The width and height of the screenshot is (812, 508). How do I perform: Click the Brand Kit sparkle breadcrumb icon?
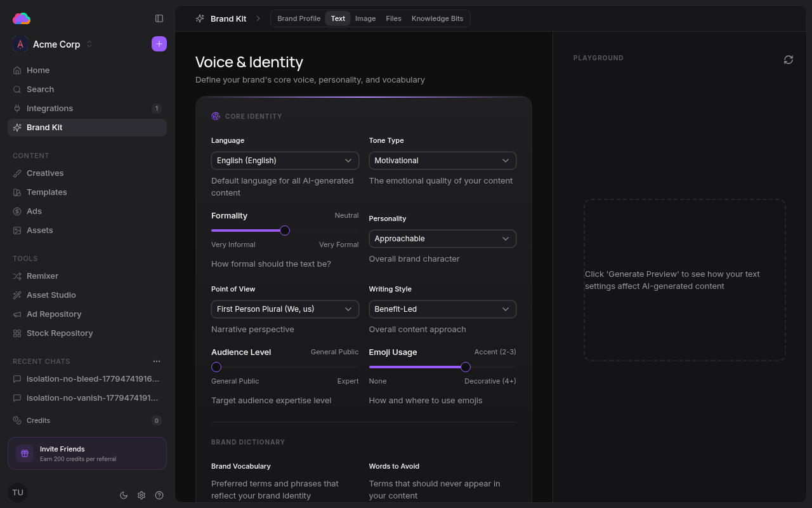click(x=200, y=18)
